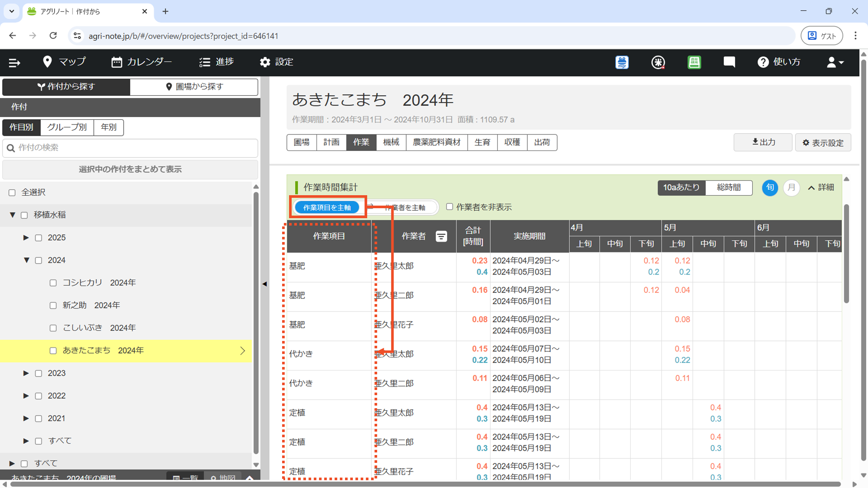This screenshot has height=488, width=868.
Task: Open the 収穫 tab
Action: 512,142
